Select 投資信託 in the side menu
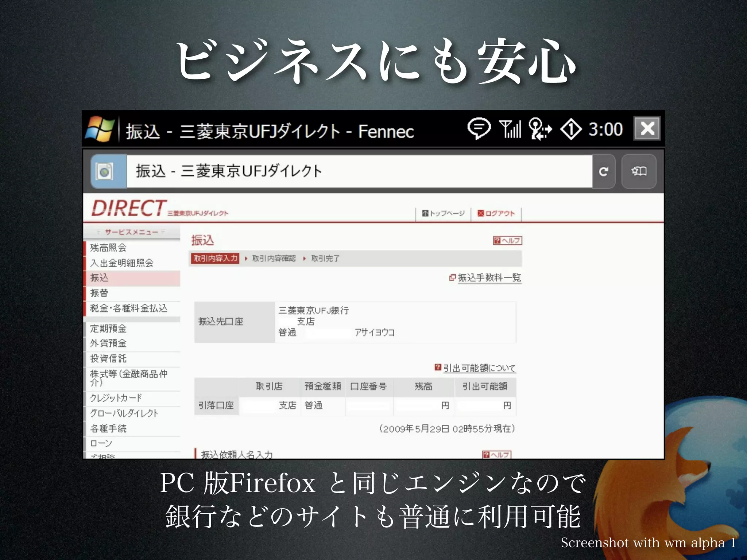Image resolution: width=747 pixels, height=560 pixels. click(x=108, y=358)
